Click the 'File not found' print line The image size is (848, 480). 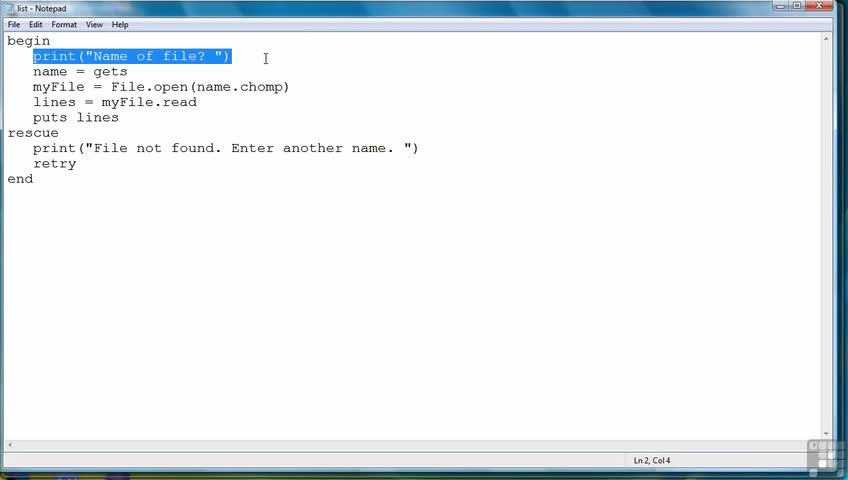pos(226,148)
